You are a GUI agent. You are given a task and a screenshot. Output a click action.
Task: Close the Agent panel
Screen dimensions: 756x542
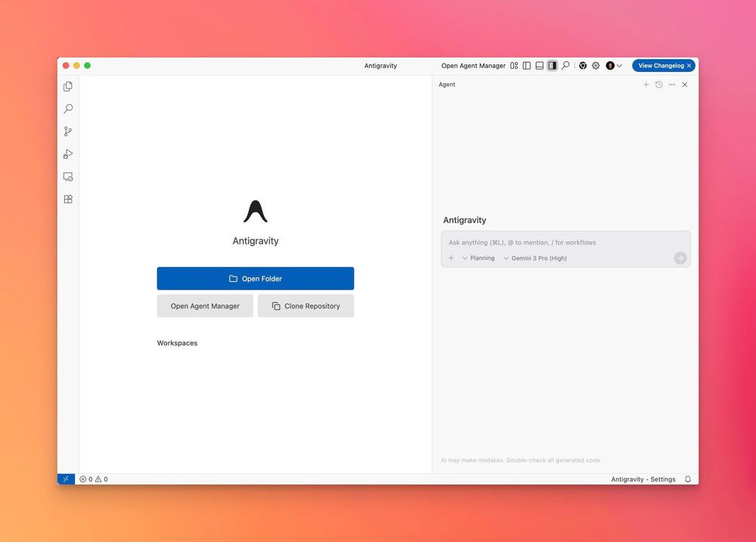pos(685,85)
